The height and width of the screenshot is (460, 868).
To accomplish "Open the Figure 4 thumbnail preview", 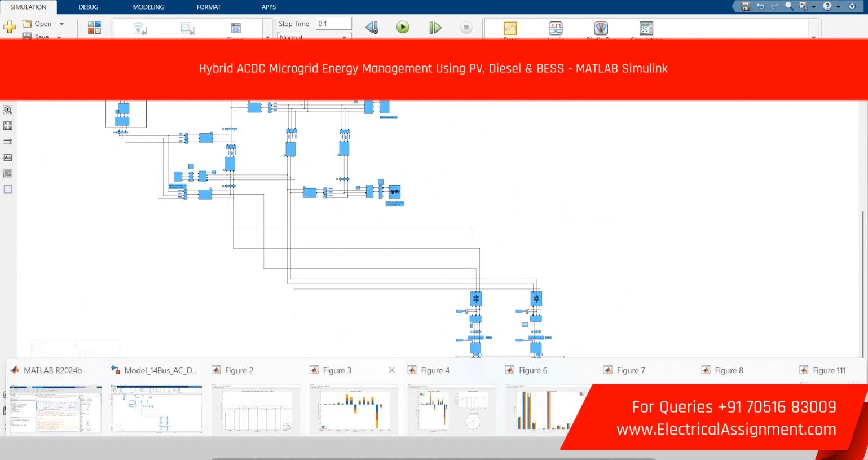I will pyautogui.click(x=452, y=410).
